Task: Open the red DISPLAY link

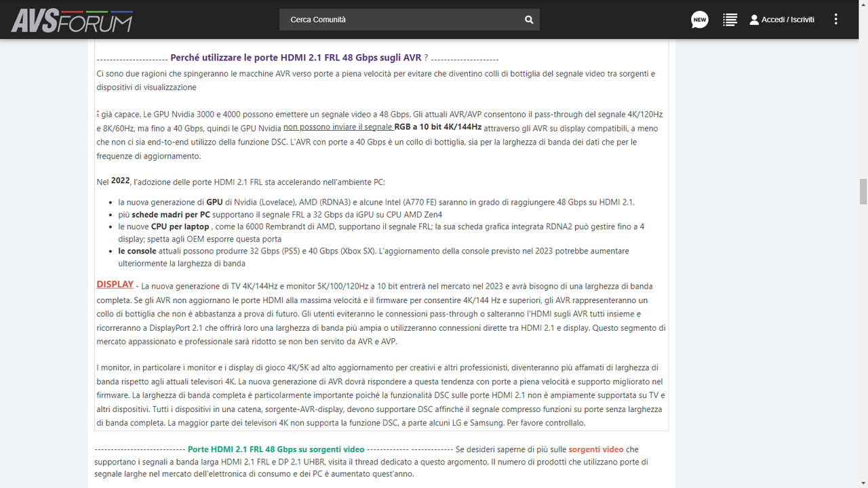Action: [x=115, y=285]
